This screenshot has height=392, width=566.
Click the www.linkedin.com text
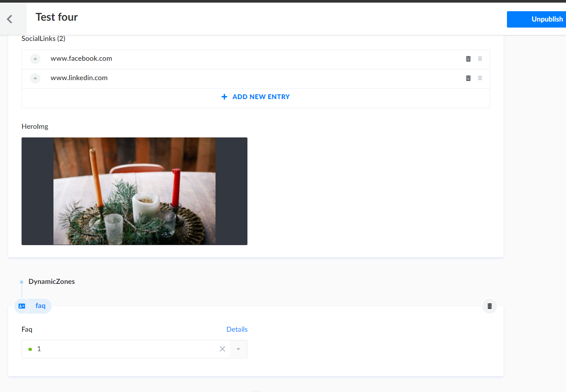79,78
